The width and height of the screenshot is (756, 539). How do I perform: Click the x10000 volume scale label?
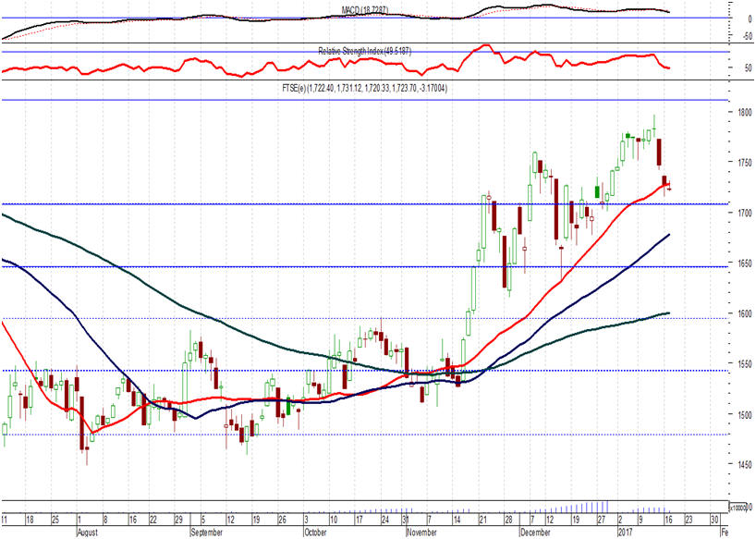[738, 508]
